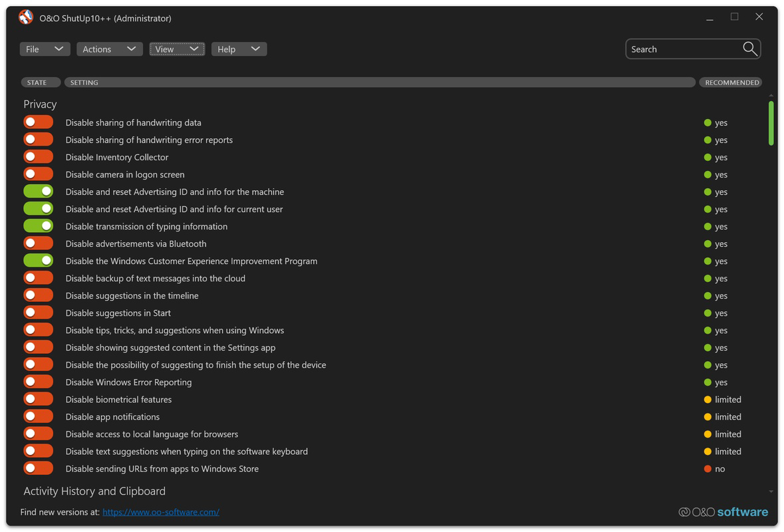Click the magnifying glass search icon

[x=749, y=49]
